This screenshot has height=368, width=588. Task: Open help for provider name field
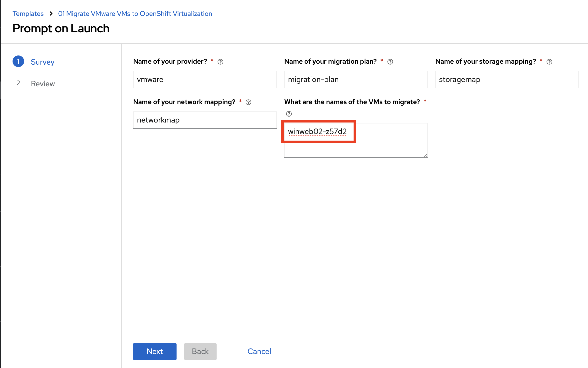pos(220,62)
